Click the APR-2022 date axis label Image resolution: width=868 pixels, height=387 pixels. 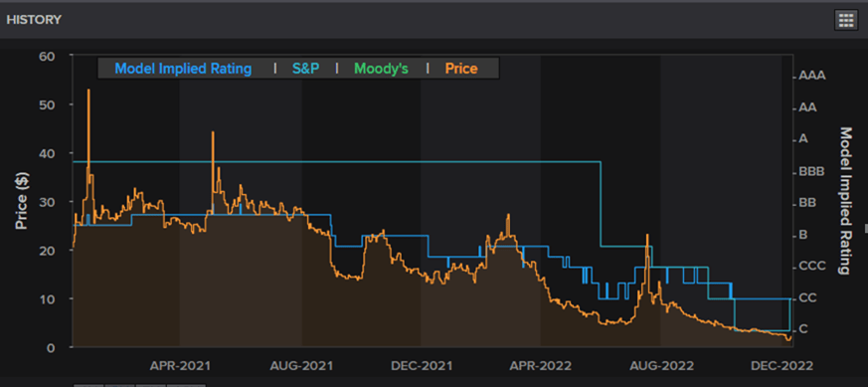(x=541, y=366)
